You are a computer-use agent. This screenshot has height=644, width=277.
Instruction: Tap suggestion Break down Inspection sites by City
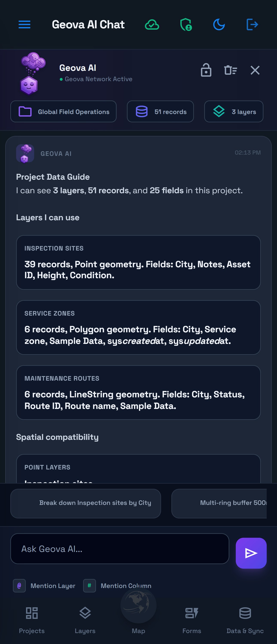pos(85,503)
